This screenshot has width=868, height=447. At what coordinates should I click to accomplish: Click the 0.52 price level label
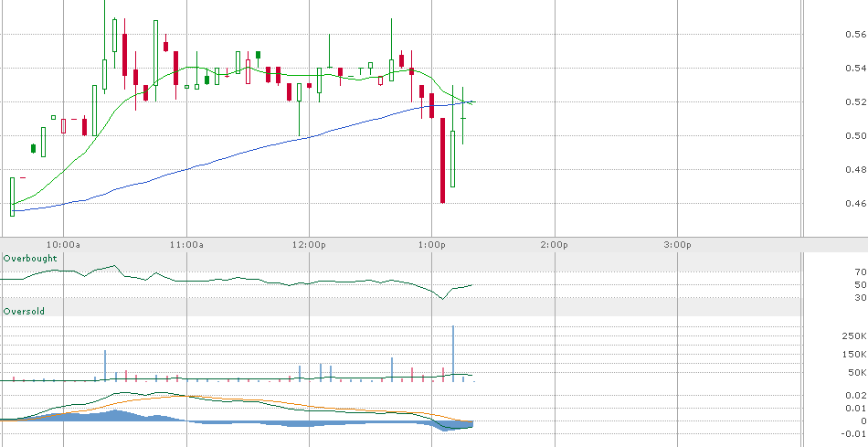856,101
